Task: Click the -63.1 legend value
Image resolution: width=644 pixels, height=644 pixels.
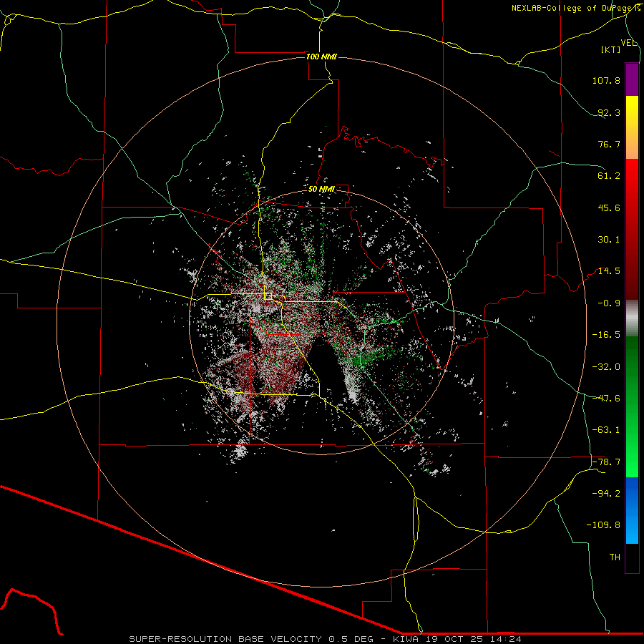Action: coord(606,430)
